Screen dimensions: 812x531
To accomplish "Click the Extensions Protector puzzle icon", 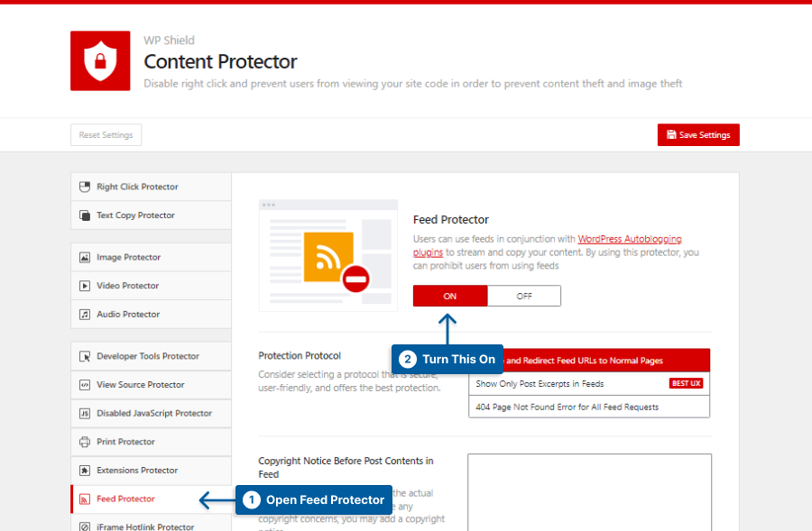I will click(x=85, y=470).
